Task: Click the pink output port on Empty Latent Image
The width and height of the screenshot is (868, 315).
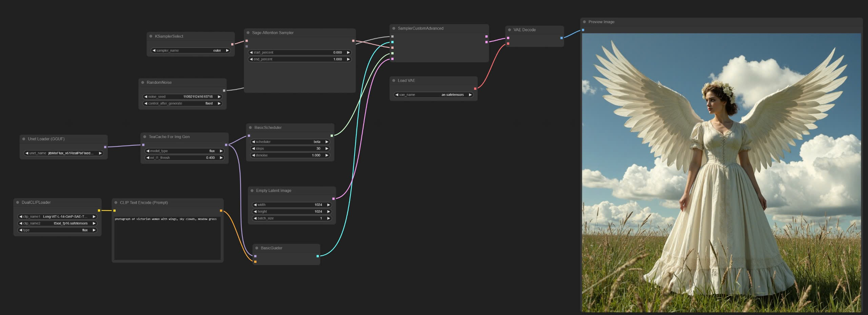Action: (x=333, y=199)
